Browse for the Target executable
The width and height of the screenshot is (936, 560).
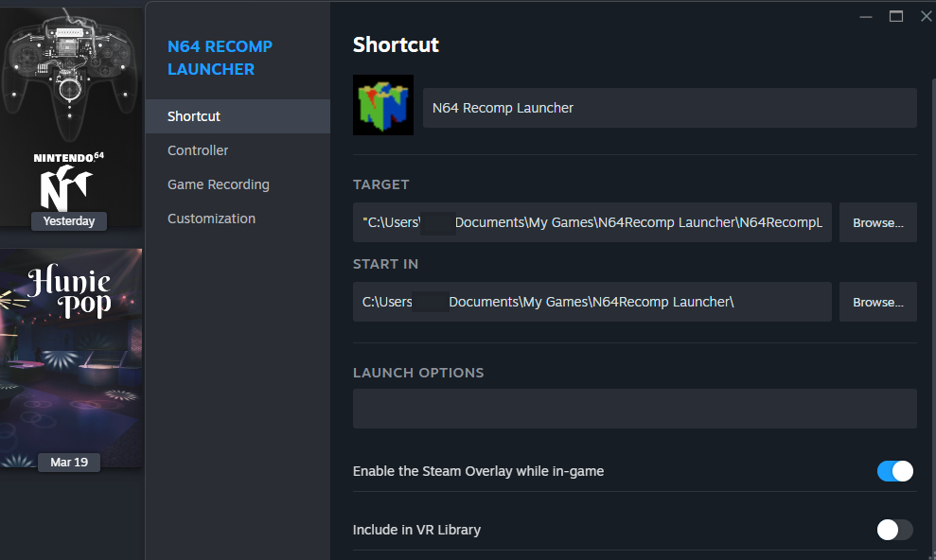point(878,222)
